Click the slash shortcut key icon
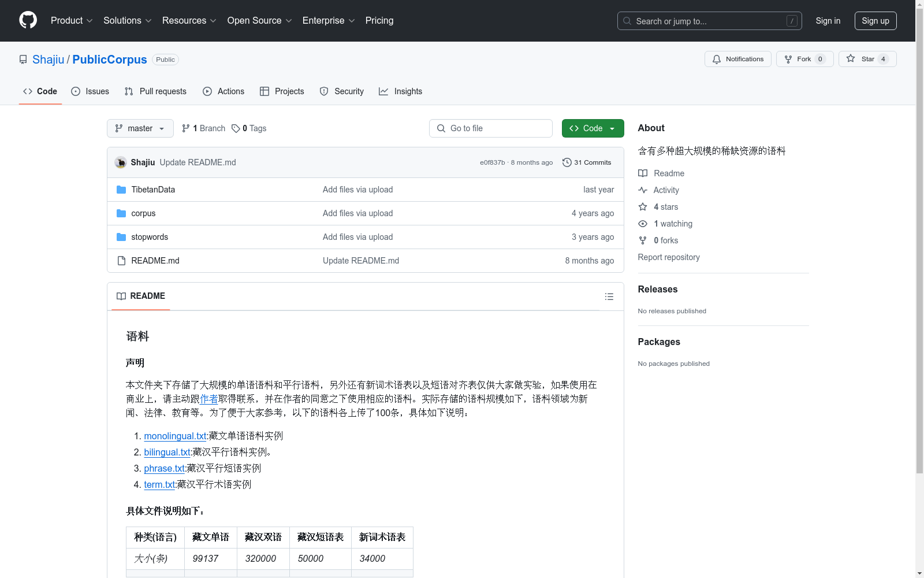Screen dimensions: 924x578 [x=792, y=21]
